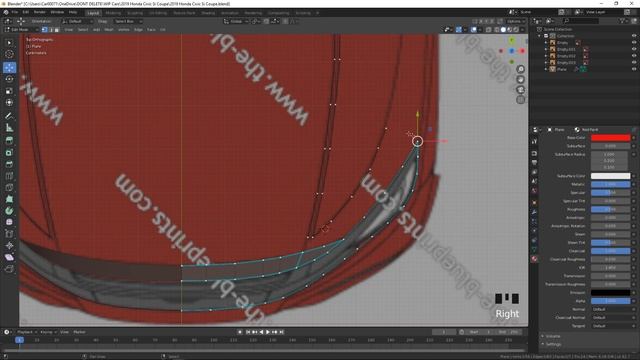Open the Material properties tab icon
Screen dimensions: 640x360
coord(534,259)
